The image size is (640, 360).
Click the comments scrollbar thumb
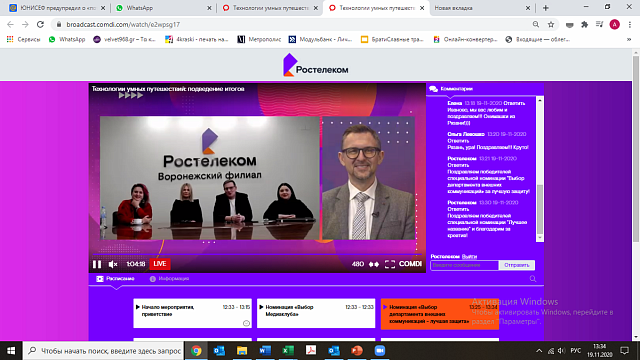click(x=540, y=209)
